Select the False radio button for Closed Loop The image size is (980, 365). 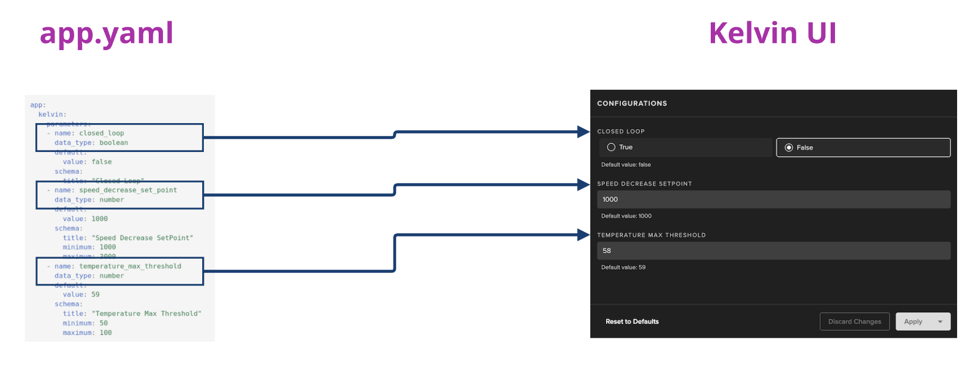point(789,147)
